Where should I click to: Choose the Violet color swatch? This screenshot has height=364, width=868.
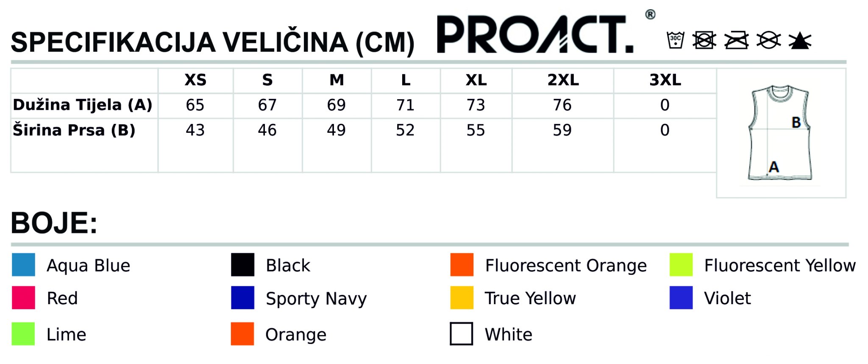[681, 297]
